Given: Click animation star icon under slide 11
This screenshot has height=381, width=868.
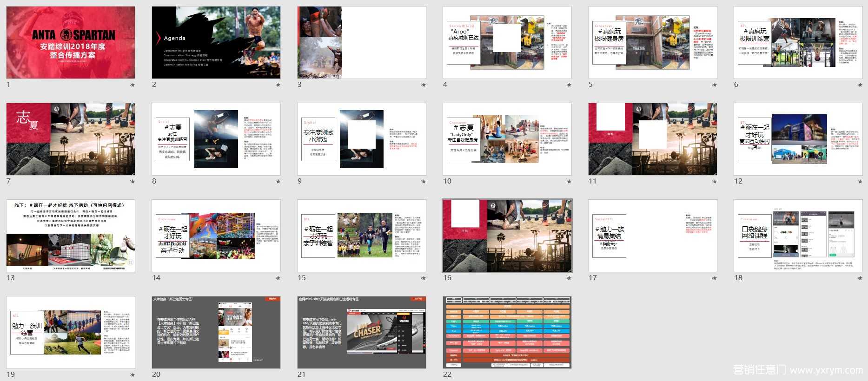Looking at the screenshot, I should pyautogui.click(x=715, y=181).
